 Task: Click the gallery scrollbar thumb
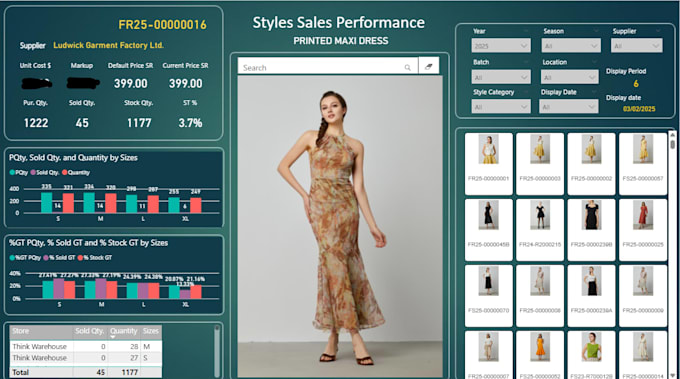tap(672, 144)
